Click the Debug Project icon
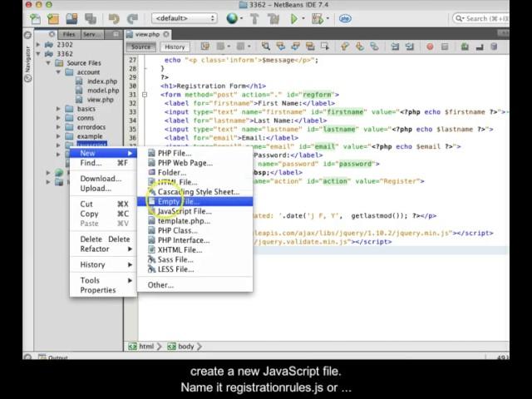 point(318,18)
